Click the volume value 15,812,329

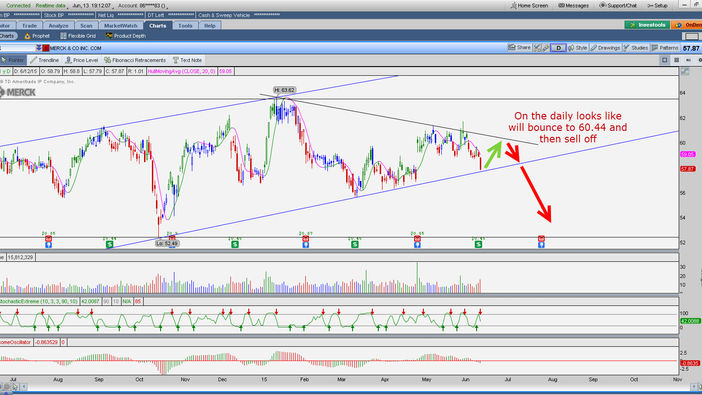pyautogui.click(x=20, y=258)
